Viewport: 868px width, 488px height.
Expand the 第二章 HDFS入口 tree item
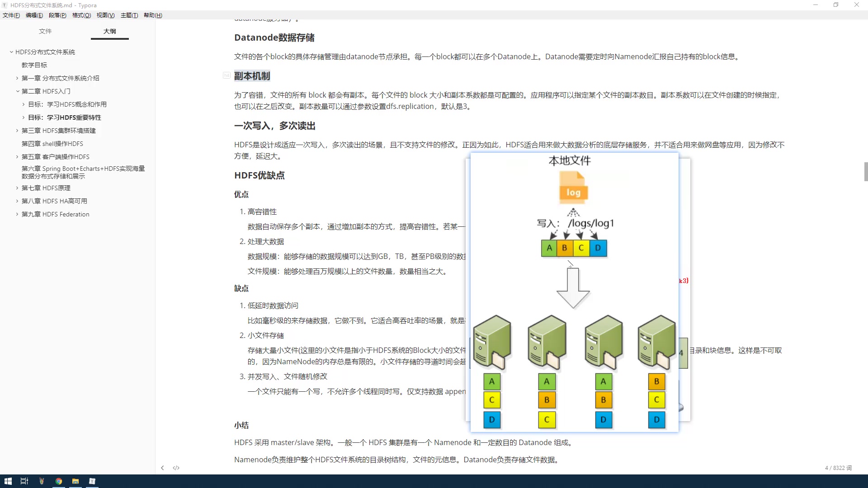click(x=17, y=91)
